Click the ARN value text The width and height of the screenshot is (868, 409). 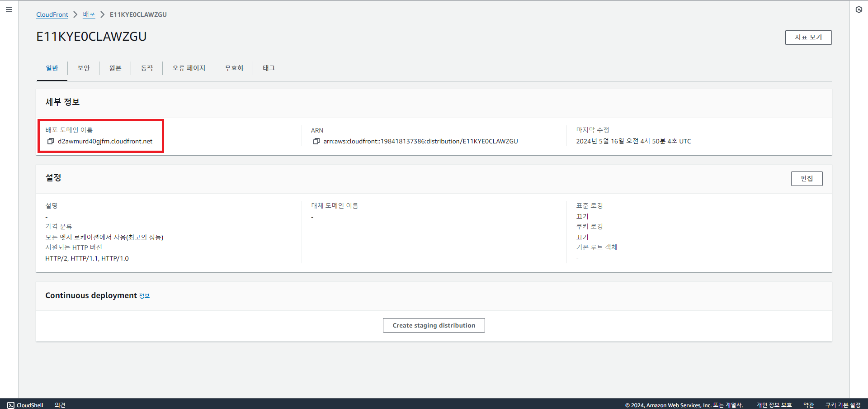pos(420,141)
